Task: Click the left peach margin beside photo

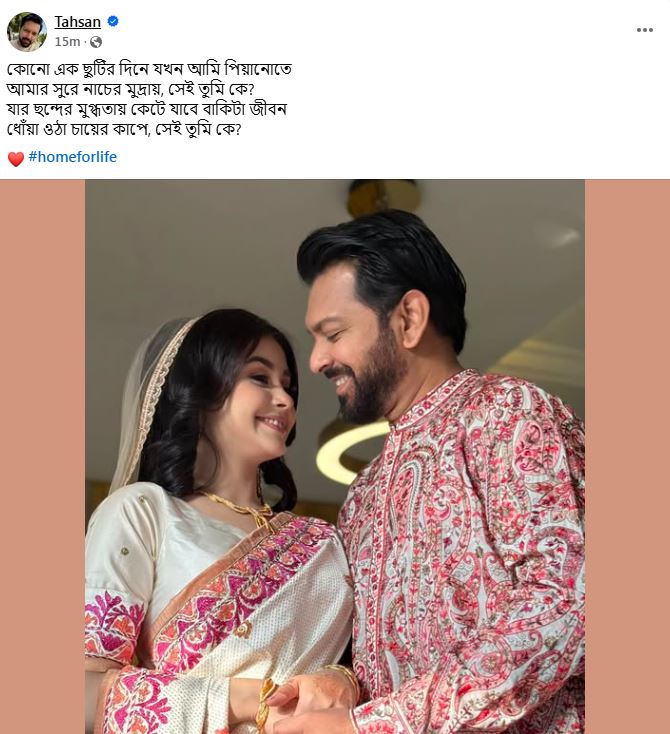Action: coord(43,456)
